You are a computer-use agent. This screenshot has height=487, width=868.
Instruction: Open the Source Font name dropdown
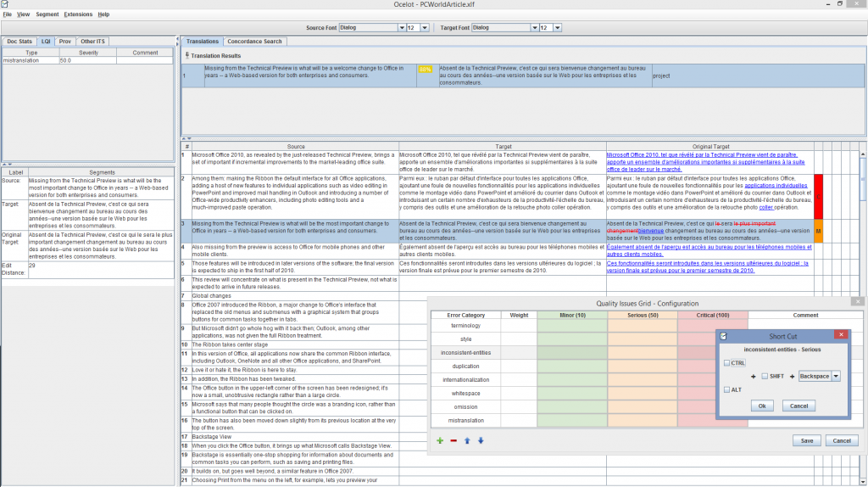pyautogui.click(x=402, y=28)
